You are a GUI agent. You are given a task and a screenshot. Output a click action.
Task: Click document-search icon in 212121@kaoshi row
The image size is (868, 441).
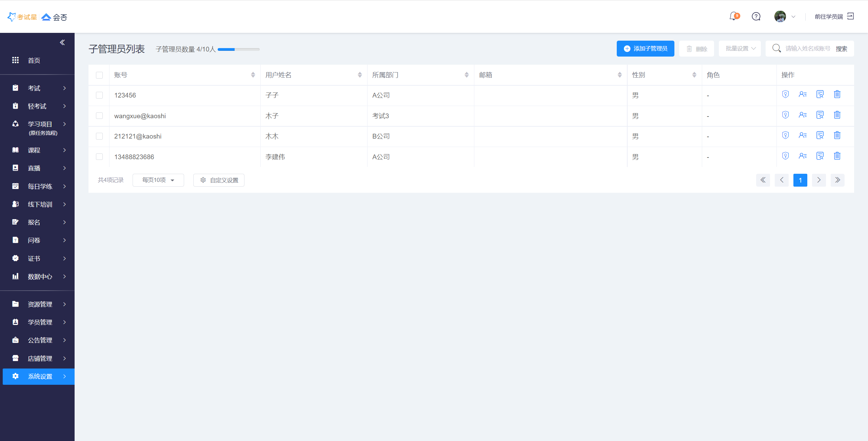[x=820, y=135]
